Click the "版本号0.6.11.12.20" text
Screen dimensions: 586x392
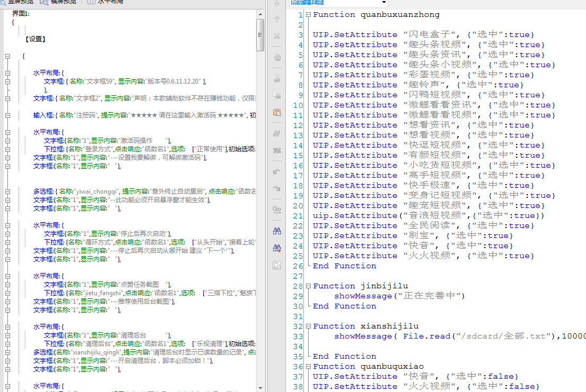[x=175, y=81]
